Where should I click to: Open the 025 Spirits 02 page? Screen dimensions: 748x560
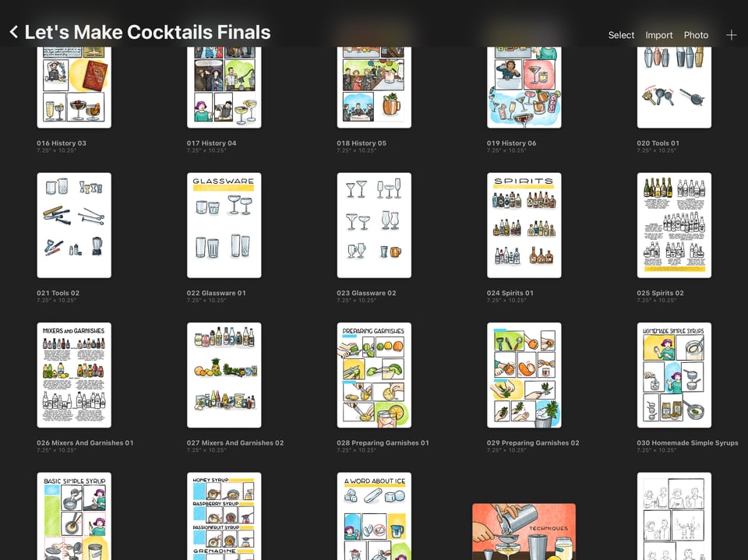point(673,224)
